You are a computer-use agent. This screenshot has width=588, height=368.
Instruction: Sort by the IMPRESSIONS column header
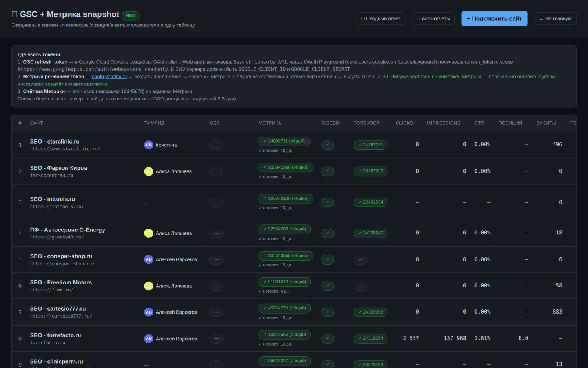pyautogui.click(x=444, y=123)
